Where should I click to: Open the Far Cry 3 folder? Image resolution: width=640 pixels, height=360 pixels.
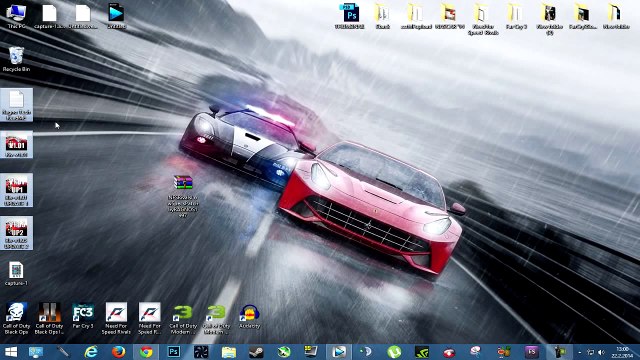click(516, 16)
